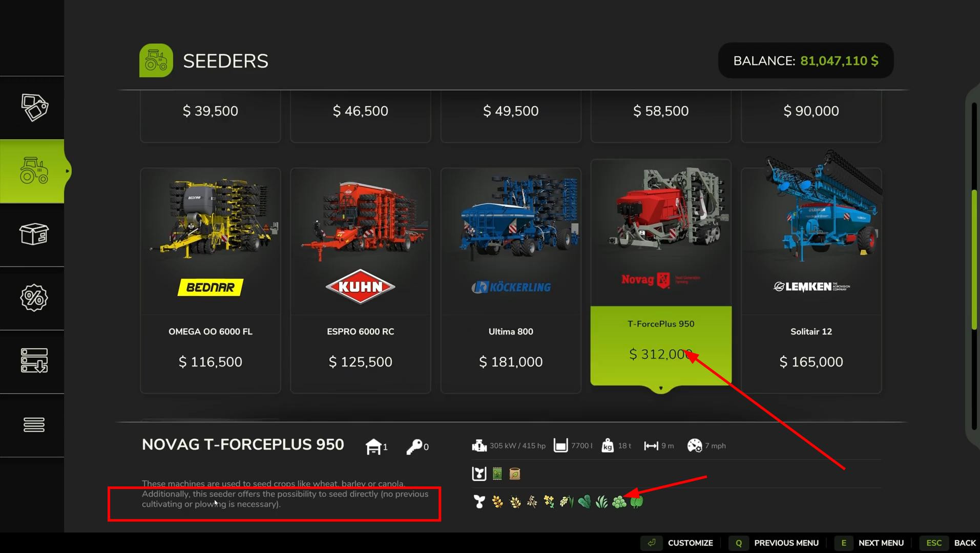Open the package box sidebar category
Image resolution: width=980 pixels, height=553 pixels.
[x=34, y=235]
